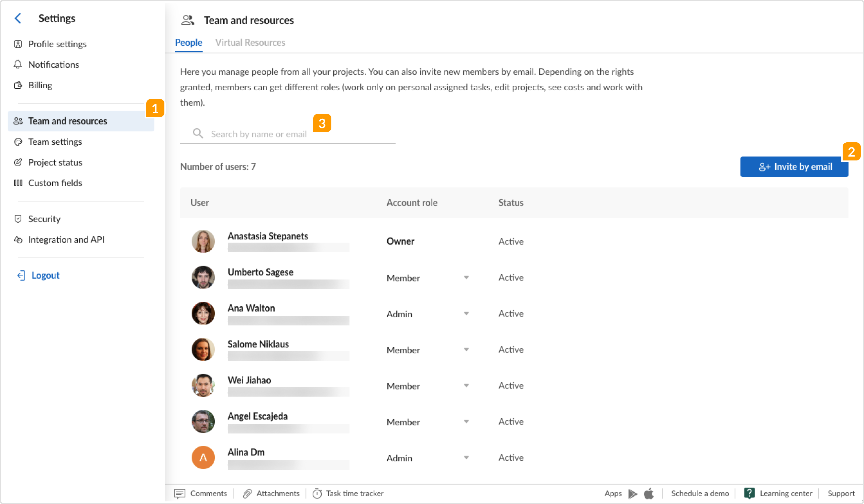Open Notifications via the bell icon
This screenshot has height=504, width=864.
click(18, 64)
